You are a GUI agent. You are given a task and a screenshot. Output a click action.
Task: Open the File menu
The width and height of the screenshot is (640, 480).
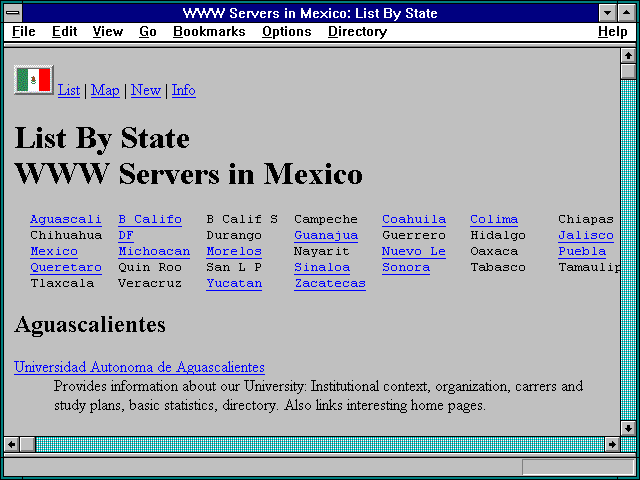[x=24, y=31]
